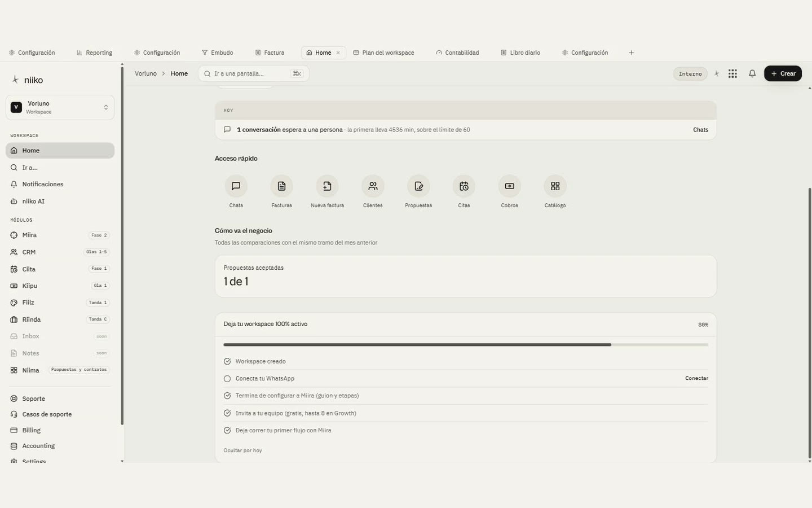Open Fiilz module in sidebar
Viewport: 812px width, 508px height.
coord(60,303)
